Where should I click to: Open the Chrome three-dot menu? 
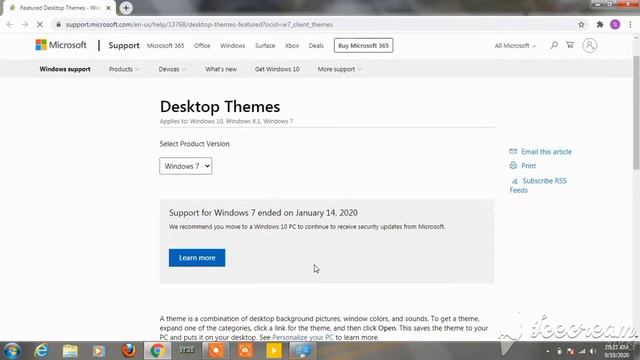tap(630, 24)
